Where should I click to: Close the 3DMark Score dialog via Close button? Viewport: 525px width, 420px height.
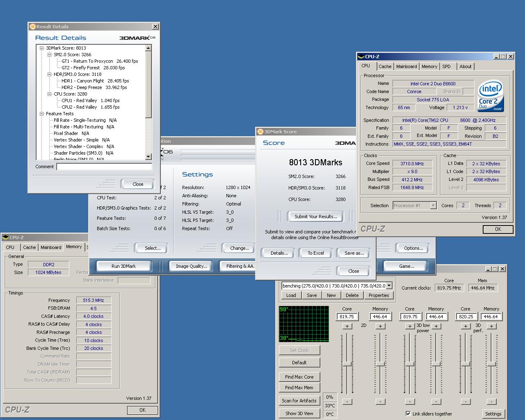(x=354, y=271)
